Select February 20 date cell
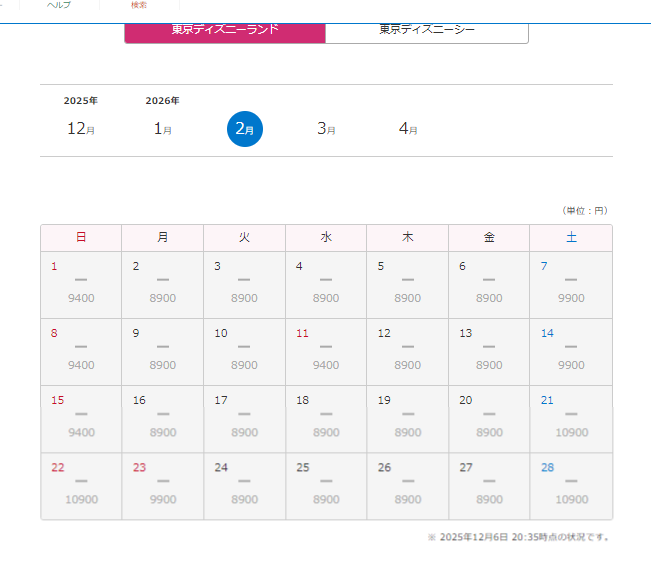This screenshot has width=651, height=567. pyautogui.click(x=489, y=419)
